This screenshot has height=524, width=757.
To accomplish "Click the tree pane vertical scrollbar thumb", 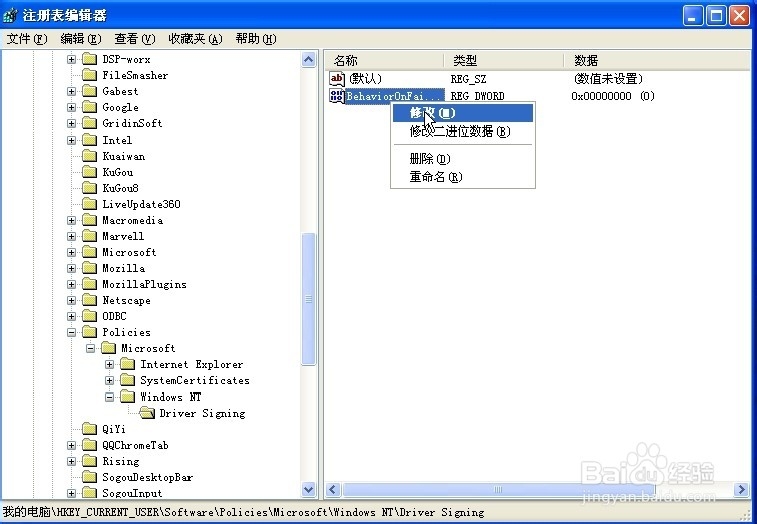I will pos(308,299).
